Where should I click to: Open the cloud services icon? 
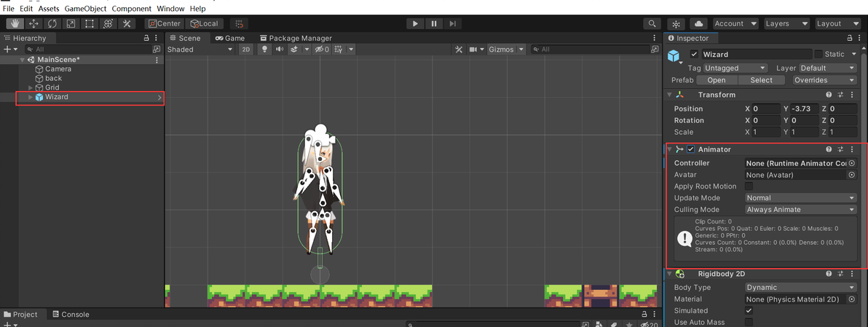pos(699,24)
